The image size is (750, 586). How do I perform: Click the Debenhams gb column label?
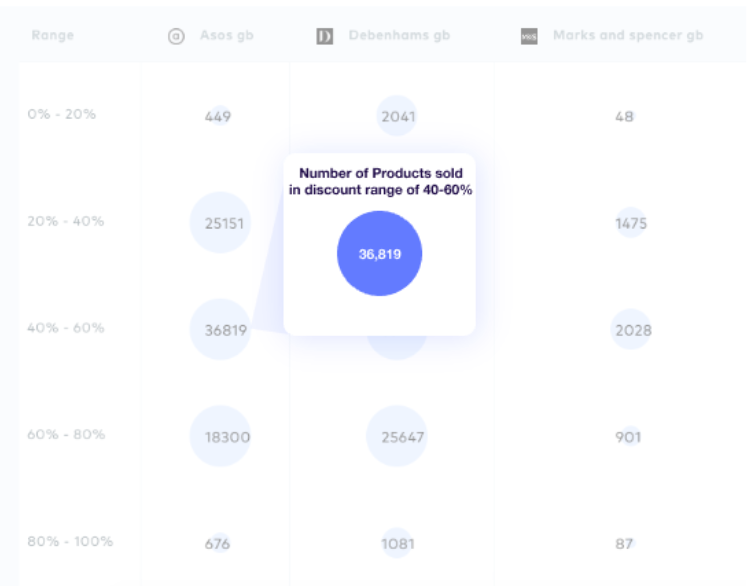coord(399,35)
